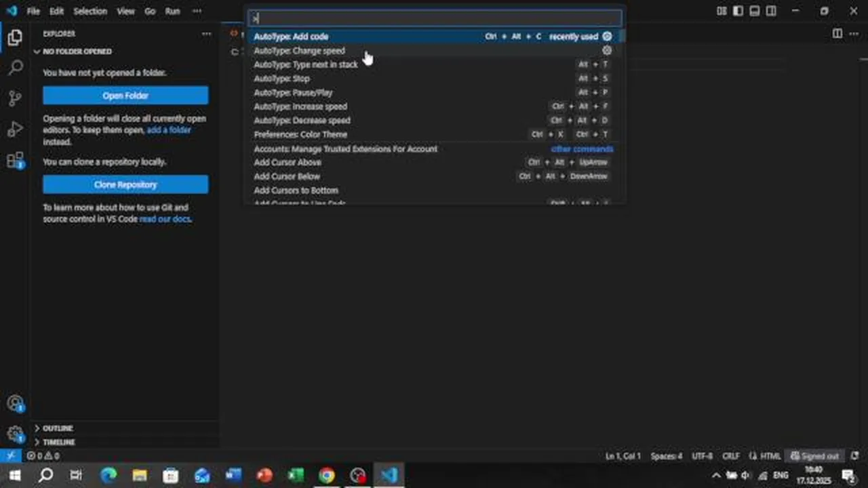
Task: Open Google Chrome from the taskbar
Action: (327, 475)
